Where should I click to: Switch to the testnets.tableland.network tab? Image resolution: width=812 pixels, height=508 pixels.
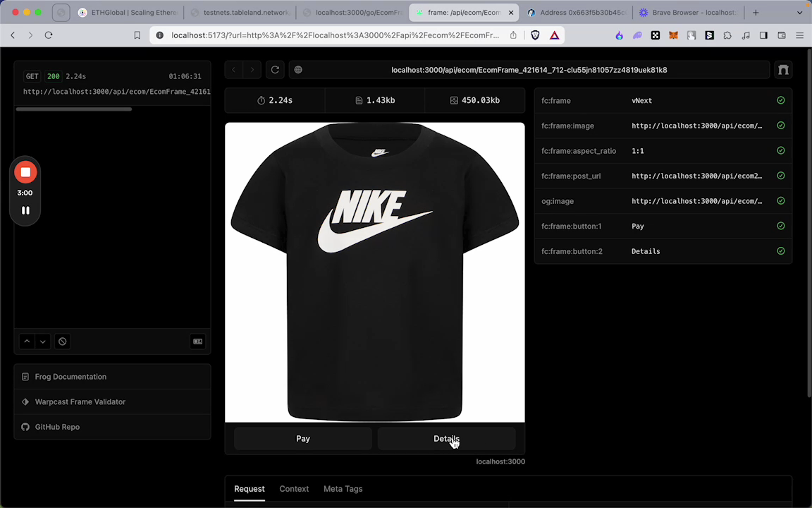[240, 13]
